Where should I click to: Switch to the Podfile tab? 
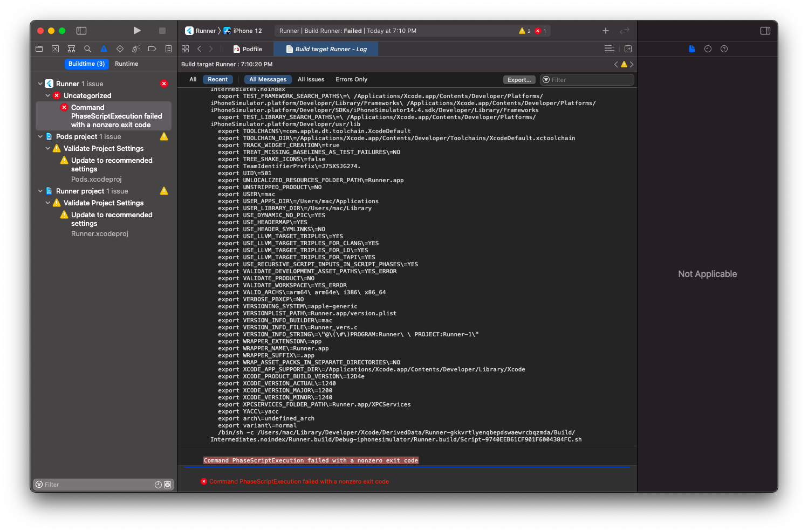[x=248, y=49]
